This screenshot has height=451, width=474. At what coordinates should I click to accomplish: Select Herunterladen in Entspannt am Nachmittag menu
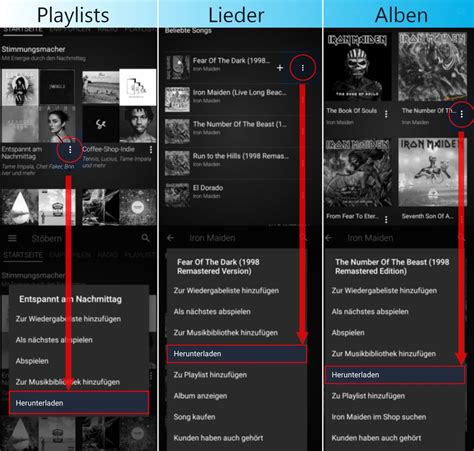(x=79, y=403)
